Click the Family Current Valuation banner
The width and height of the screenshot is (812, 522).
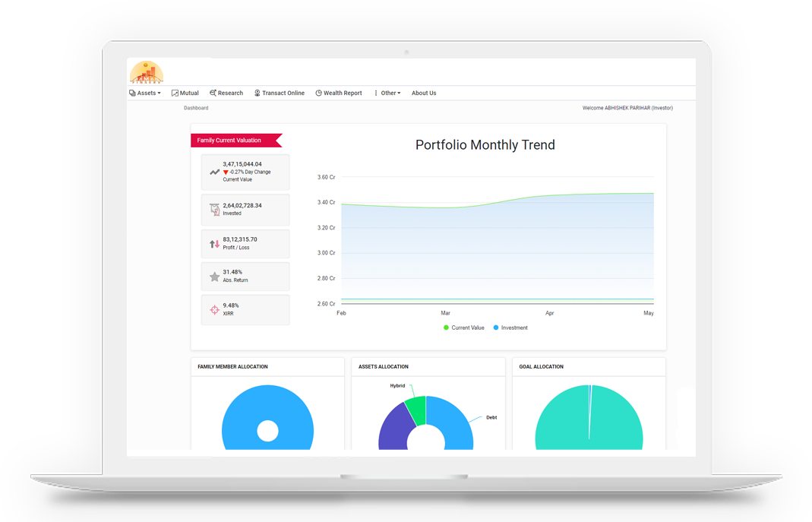(x=237, y=141)
